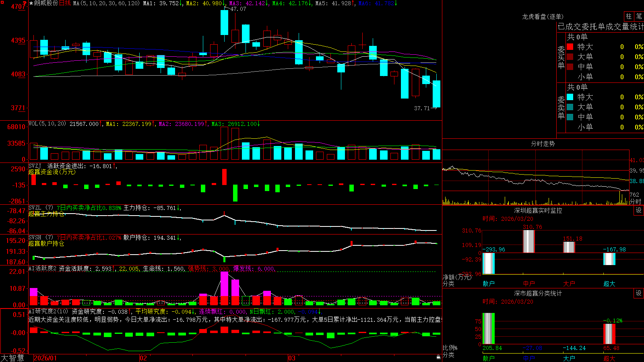Open 设 settings for 深市超赢分类统计
Image resolution: width=644 pixels, height=362 pixels.
coord(639,293)
